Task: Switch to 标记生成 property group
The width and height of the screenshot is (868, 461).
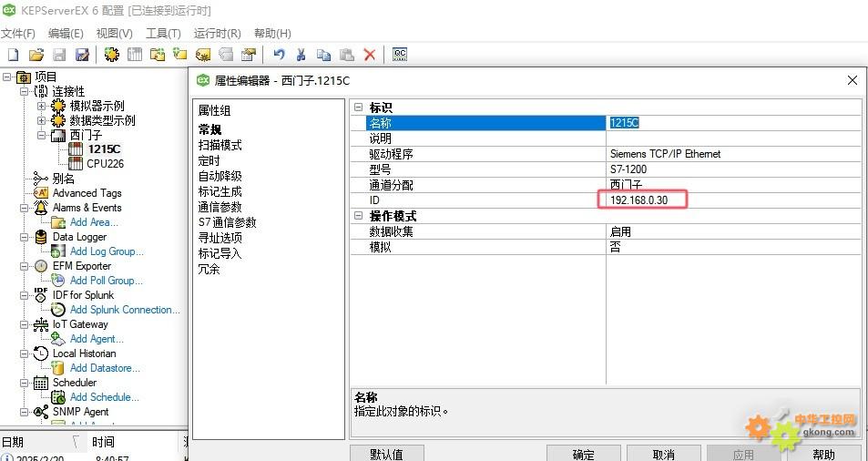Action: [220, 191]
